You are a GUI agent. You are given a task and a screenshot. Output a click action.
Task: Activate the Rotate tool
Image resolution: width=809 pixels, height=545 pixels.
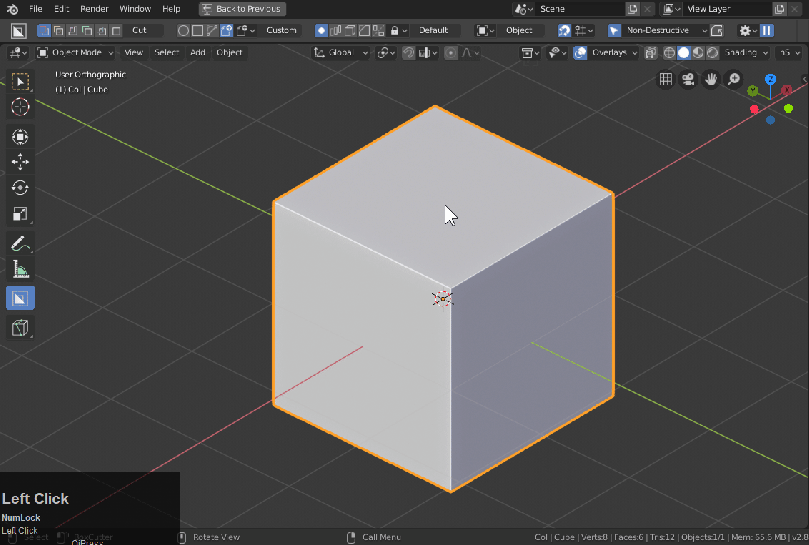(20, 188)
